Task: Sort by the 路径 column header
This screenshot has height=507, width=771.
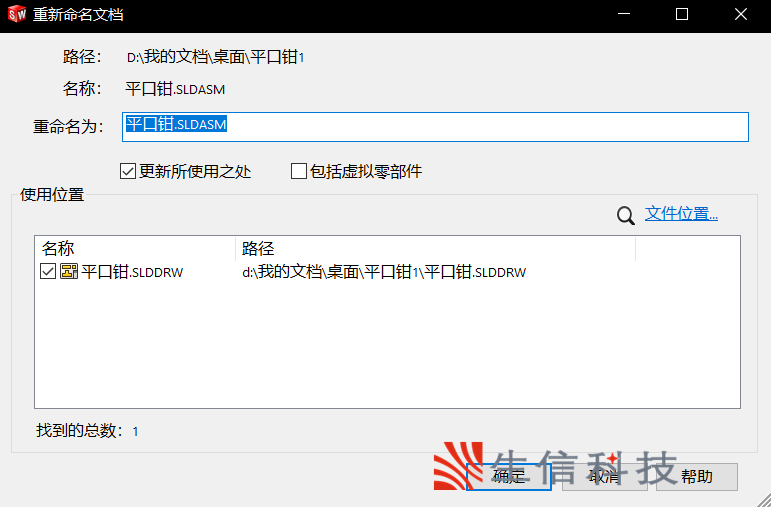Action: [435, 248]
